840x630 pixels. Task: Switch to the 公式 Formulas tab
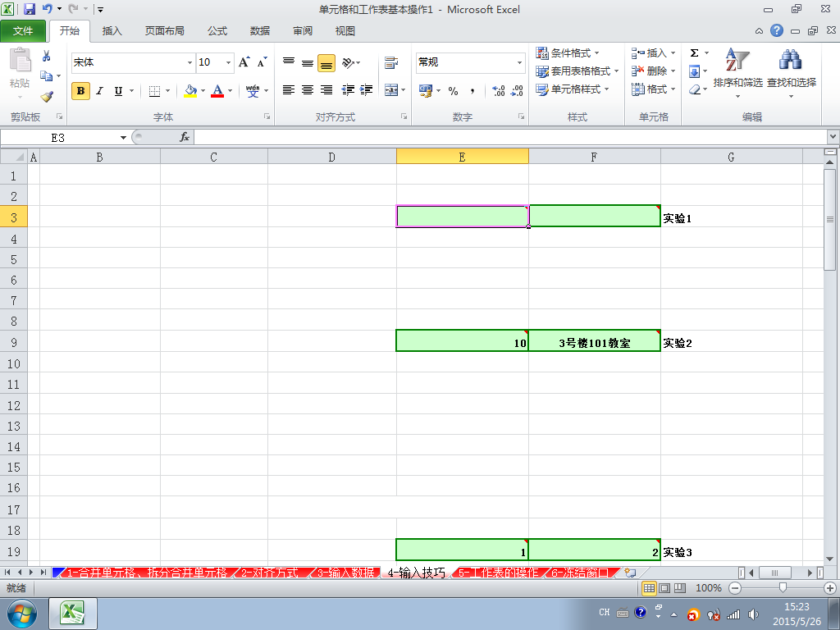point(217,31)
